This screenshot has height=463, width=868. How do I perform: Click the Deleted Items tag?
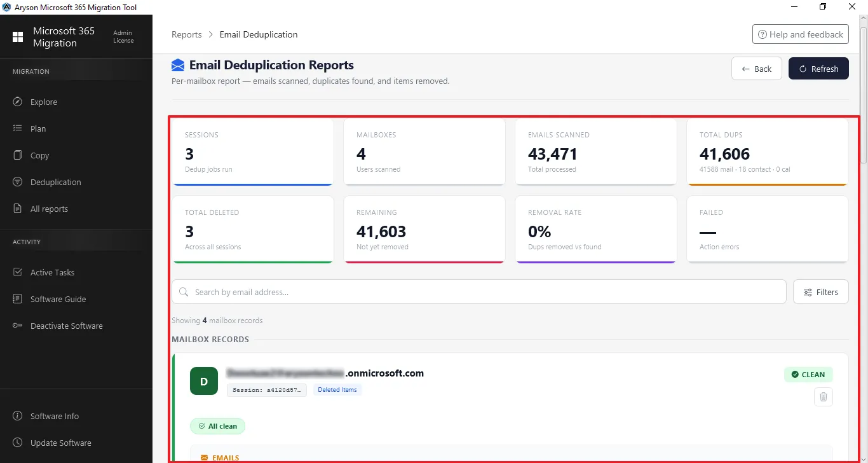click(337, 390)
